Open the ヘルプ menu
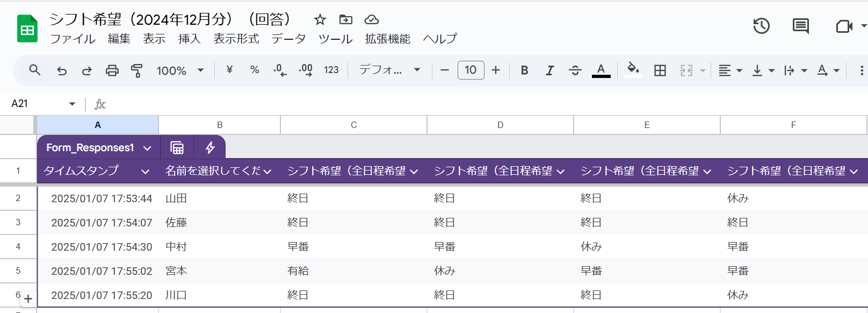 click(440, 39)
